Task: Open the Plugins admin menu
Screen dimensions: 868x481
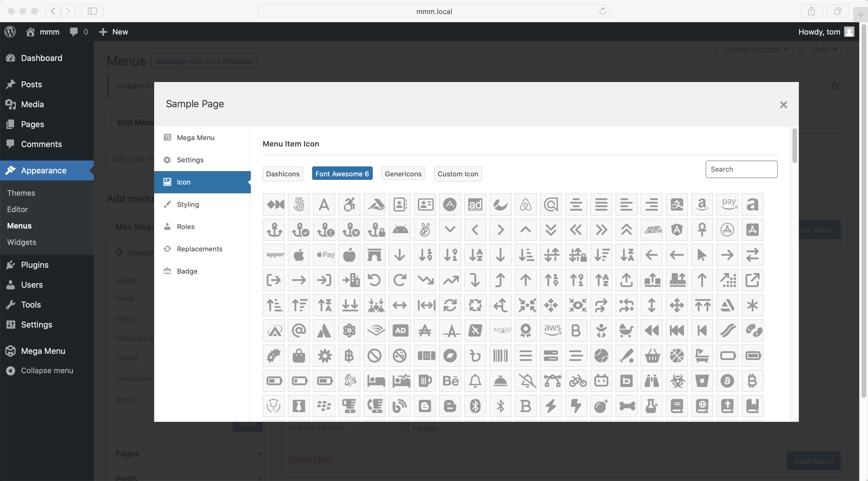Action: pos(34,265)
